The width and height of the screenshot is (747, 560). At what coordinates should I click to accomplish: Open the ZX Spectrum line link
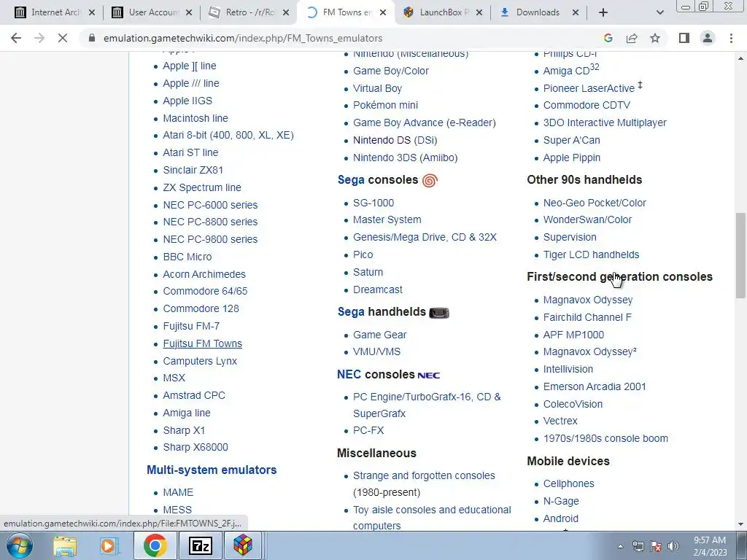(x=202, y=187)
